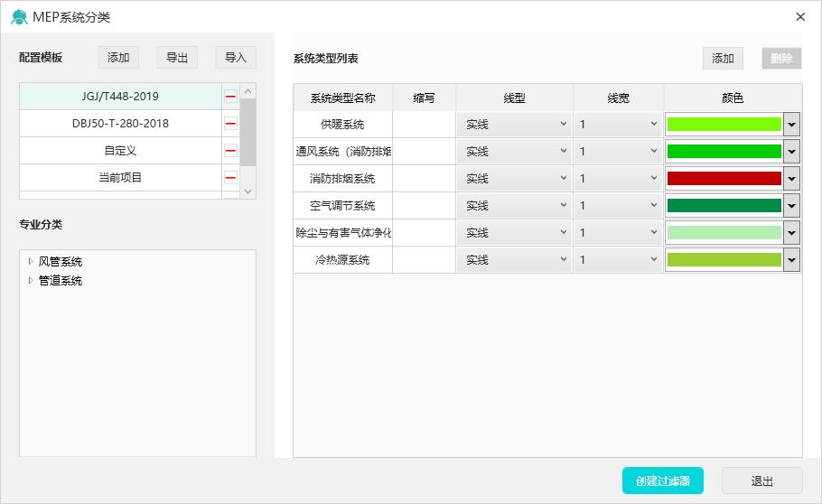
Task: Open 线型 dropdown for 冷热源系统
Action: tap(514, 259)
